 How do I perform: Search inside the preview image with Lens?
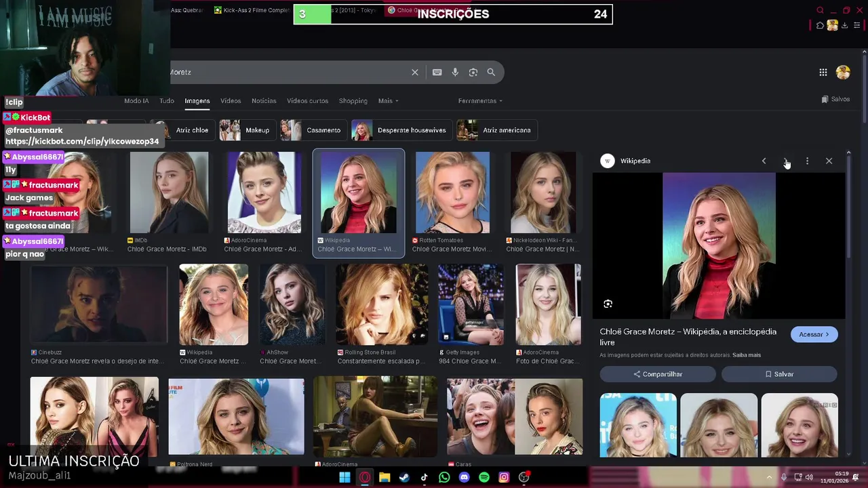[x=608, y=304]
